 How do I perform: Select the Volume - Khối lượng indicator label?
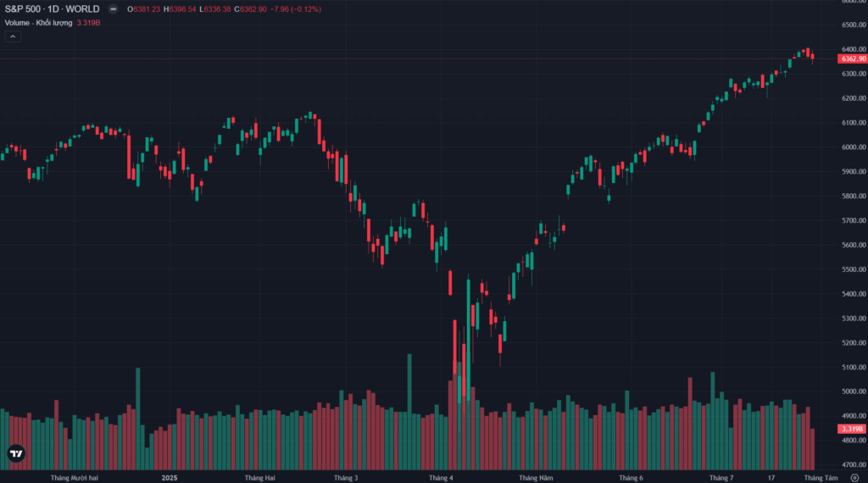click(38, 22)
